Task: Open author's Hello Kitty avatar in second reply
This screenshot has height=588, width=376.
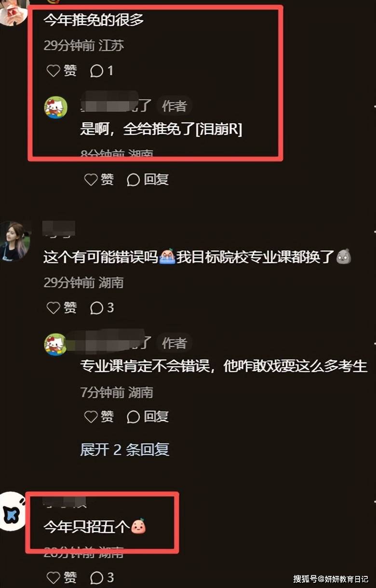Action: [x=56, y=344]
